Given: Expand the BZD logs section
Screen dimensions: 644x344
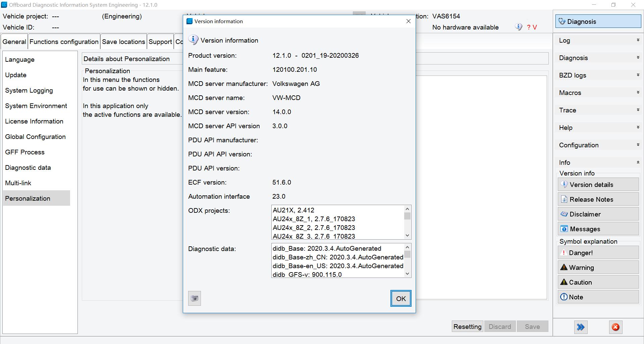Looking at the screenshot, I should pos(598,75).
